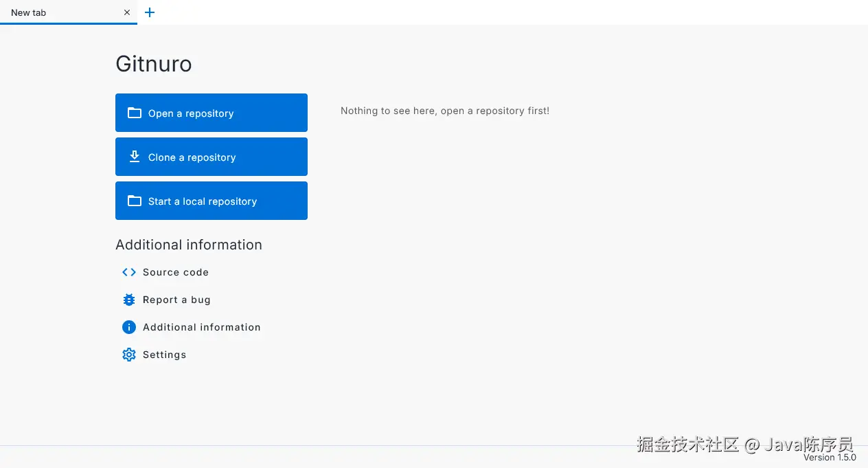Click the Additional information section heading
The image size is (868, 468).
[x=189, y=245]
